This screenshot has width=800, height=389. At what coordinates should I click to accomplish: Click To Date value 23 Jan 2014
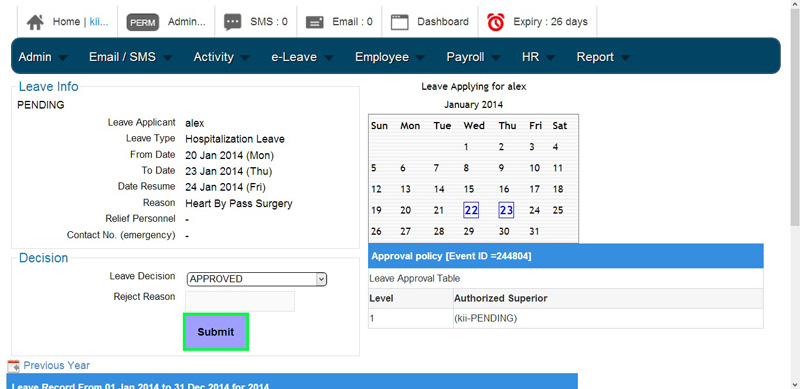coord(229,171)
